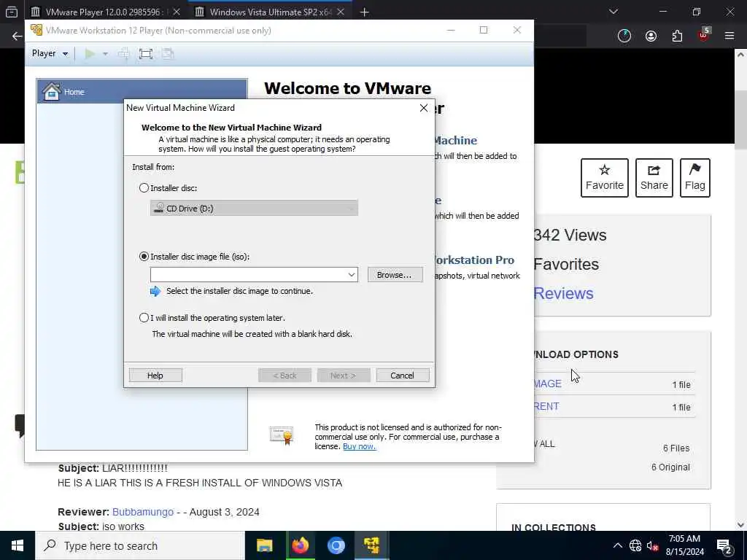This screenshot has width=747, height=560.
Task: Select the Installer disc radio button
Action: pos(144,187)
